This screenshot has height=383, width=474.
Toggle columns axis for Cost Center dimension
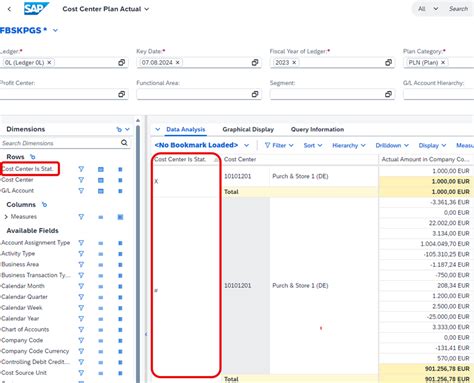click(x=120, y=180)
